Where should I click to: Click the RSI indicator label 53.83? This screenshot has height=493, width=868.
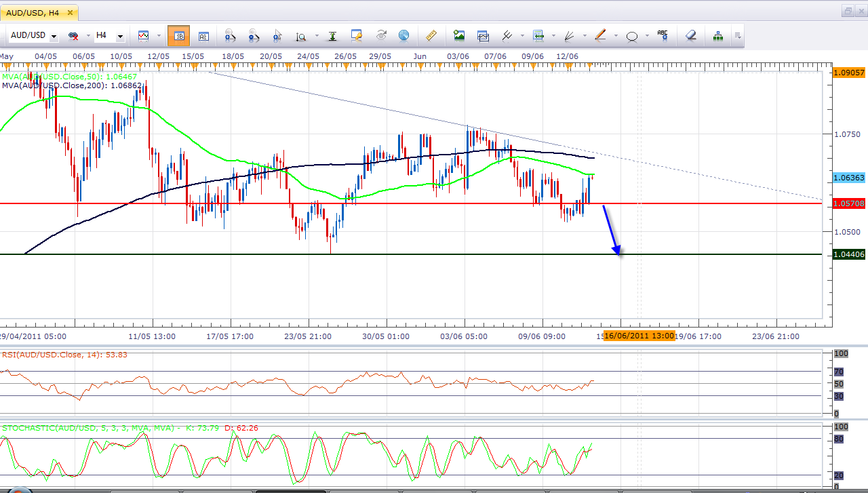click(x=64, y=354)
